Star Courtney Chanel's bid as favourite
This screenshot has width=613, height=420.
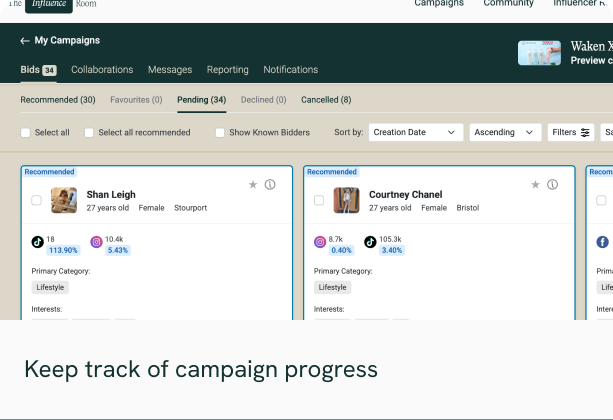click(535, 185)
